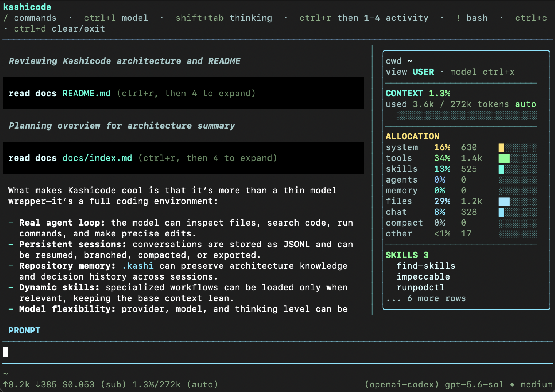Click the 'view USER' mode label
This screenshot has height=392, width=555.
point(410,72)
